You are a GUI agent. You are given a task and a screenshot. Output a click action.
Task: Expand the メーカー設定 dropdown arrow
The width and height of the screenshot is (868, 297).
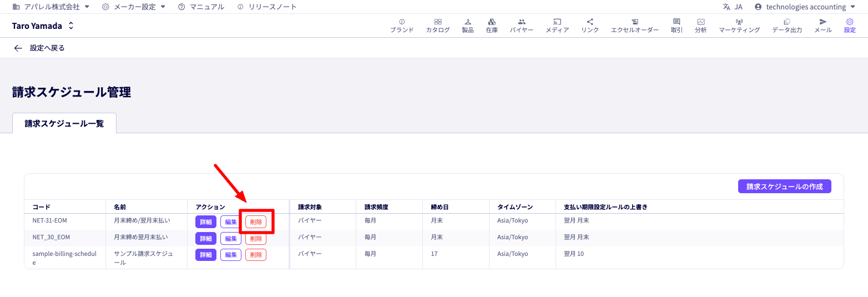point(163,7)
